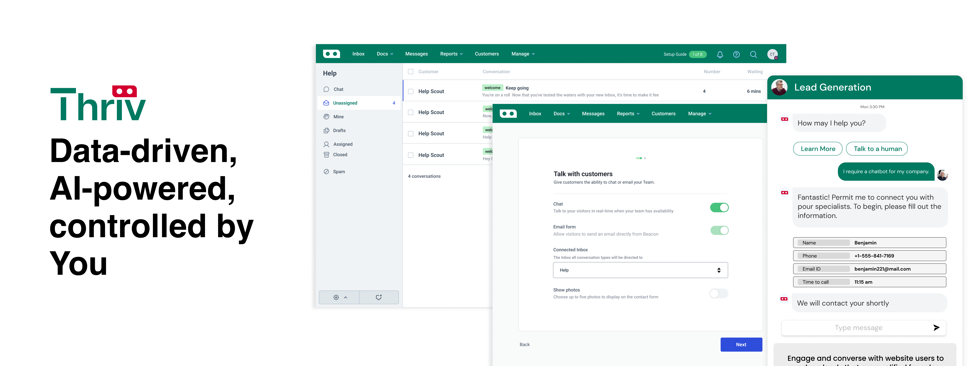Open the settings gear in sidebar footer
Viewport: 980px width, 366px height.
coord(336,298)
